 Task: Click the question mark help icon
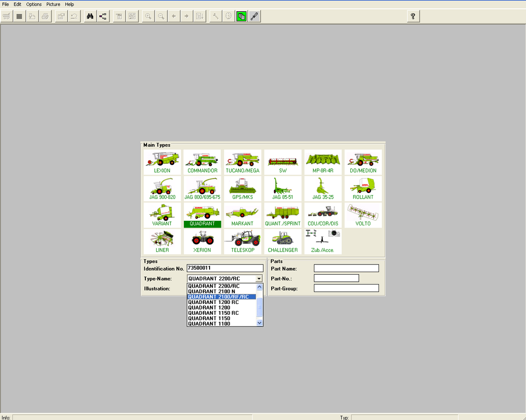(x=413, y=16)
